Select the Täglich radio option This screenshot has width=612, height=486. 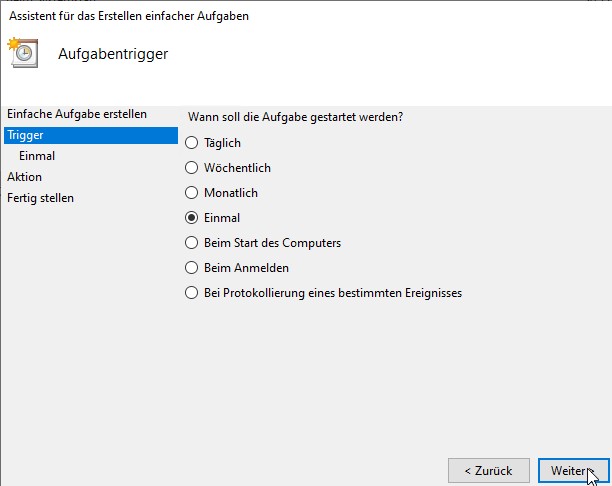[192, 143]
